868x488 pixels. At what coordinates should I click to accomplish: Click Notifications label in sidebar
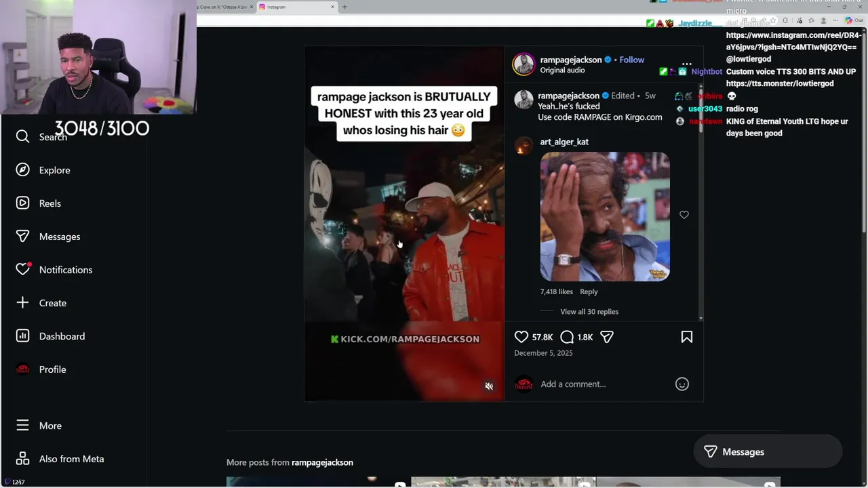66,270
